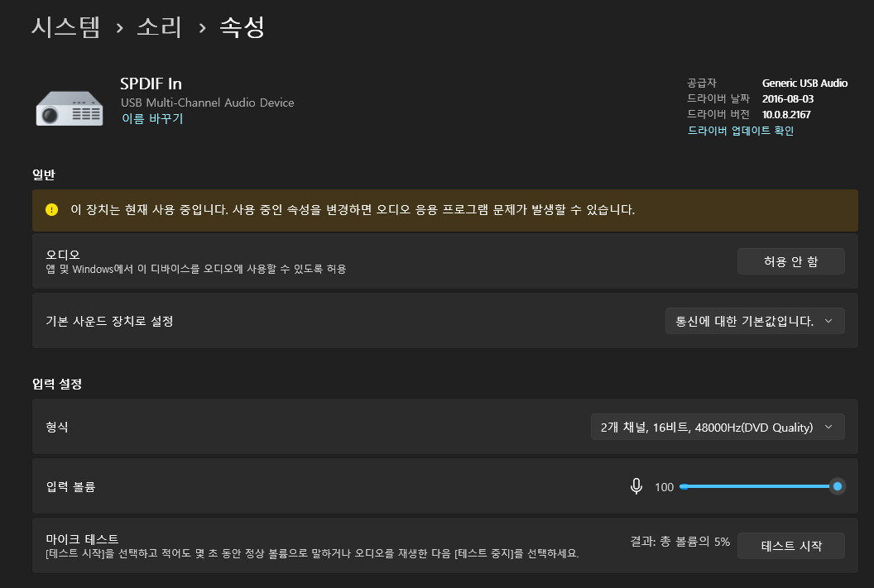
Task: Go back to 시스템 in the breadcrumb
Action: (x=65, y=26)
